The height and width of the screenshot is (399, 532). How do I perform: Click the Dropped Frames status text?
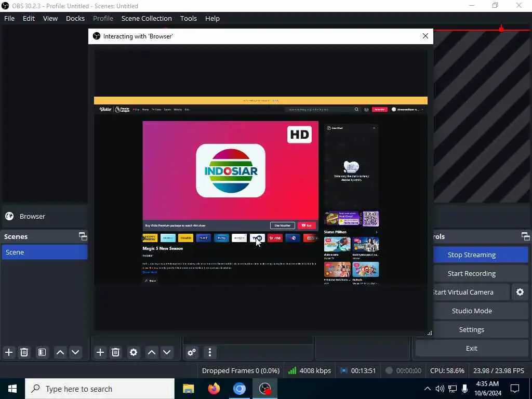tap(241, 371)
